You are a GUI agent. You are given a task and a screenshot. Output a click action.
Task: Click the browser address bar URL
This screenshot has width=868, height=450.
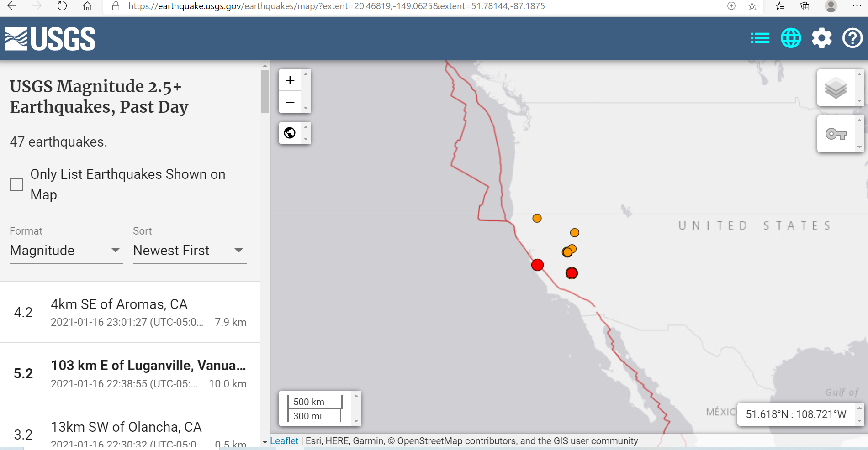pos(336,6)
